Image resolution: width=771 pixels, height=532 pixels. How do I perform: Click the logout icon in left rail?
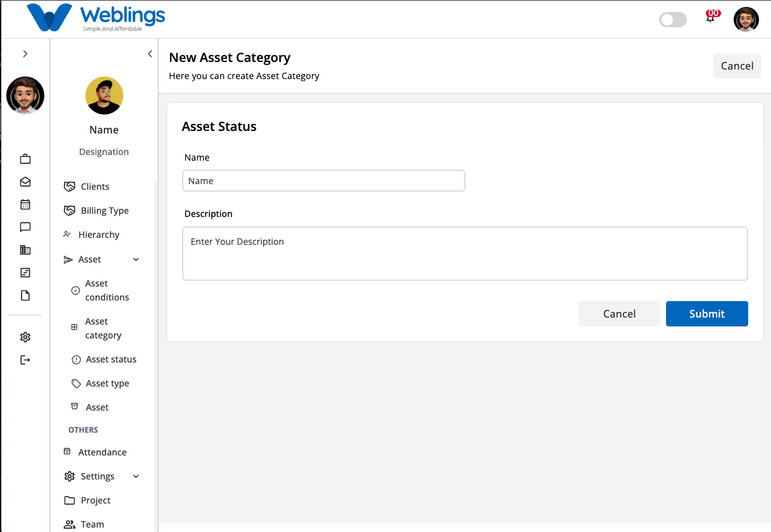click(x=25, y=360)
